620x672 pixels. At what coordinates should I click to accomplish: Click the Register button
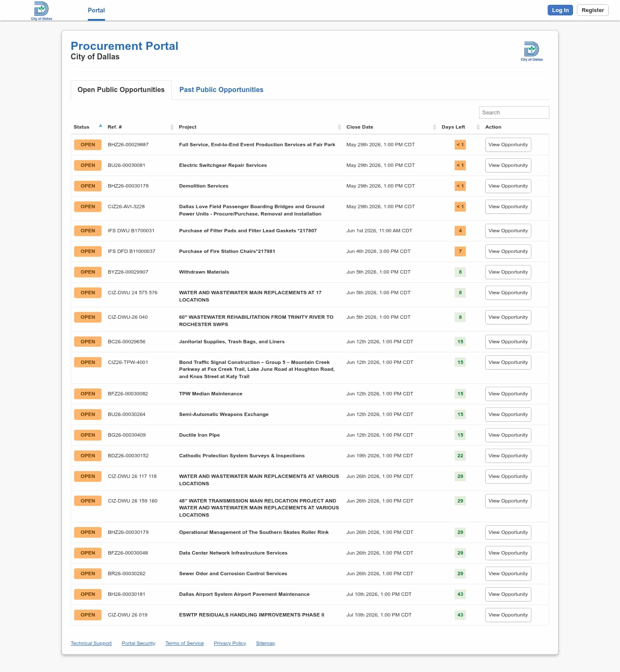[592, 10]
